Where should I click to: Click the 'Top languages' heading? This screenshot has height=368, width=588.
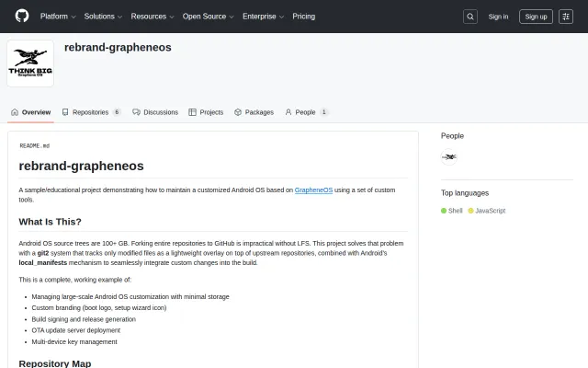tap(465, 193)
